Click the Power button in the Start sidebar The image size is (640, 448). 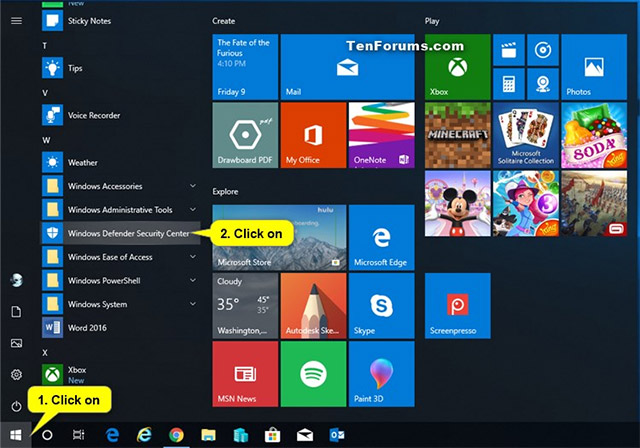[x=16, y=406]
